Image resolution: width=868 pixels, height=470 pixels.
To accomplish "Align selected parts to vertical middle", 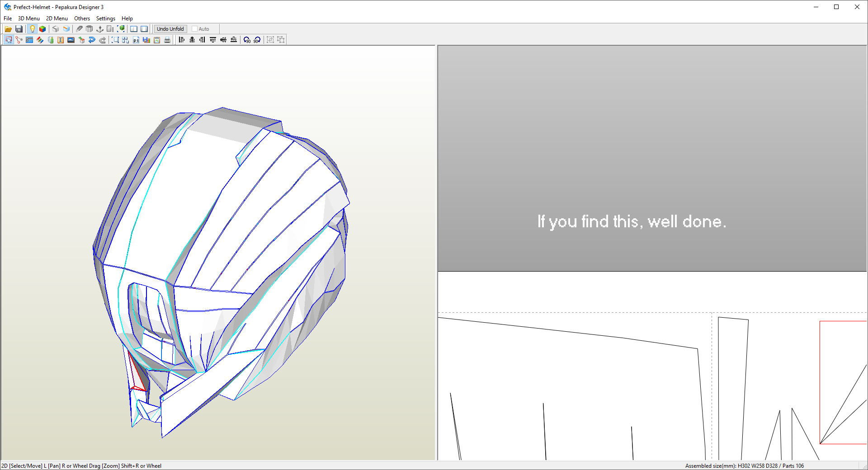I will coord(223,40).
